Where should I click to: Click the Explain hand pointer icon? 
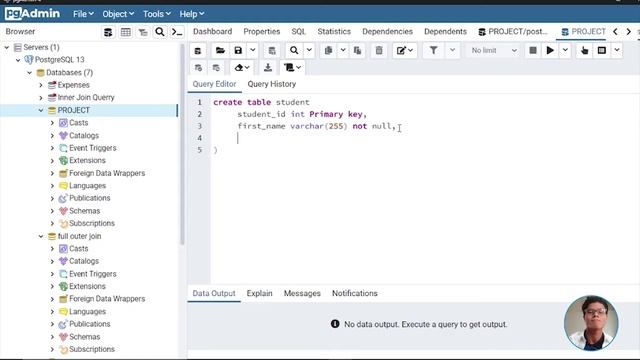(584, 51)
